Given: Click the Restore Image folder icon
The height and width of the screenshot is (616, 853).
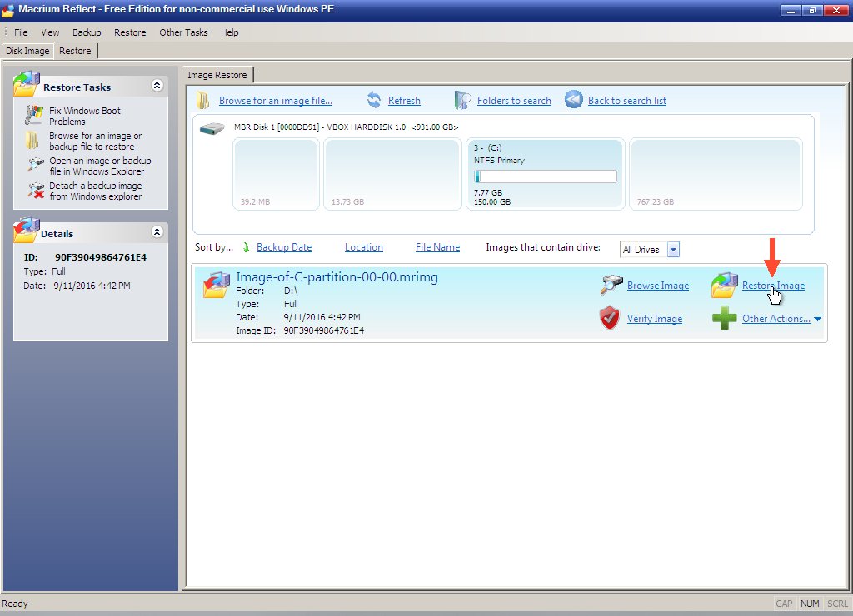Looking at the screenshot, I should click(723, 286).
